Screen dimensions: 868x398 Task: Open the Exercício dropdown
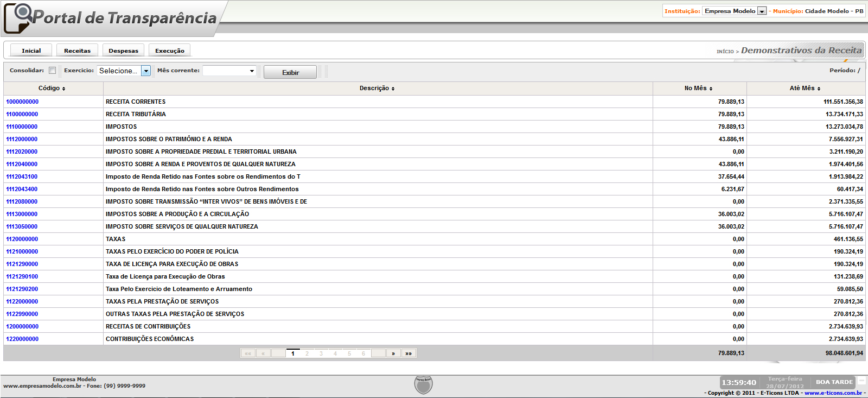146,71
